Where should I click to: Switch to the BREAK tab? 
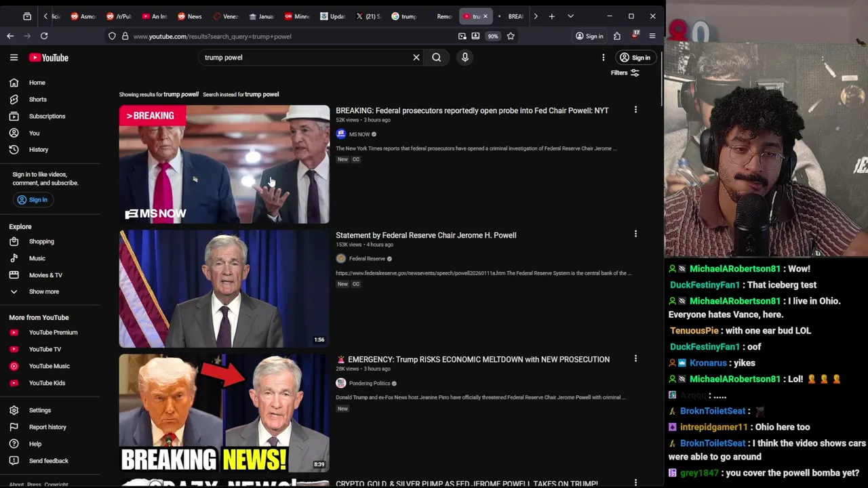[511, 16]
